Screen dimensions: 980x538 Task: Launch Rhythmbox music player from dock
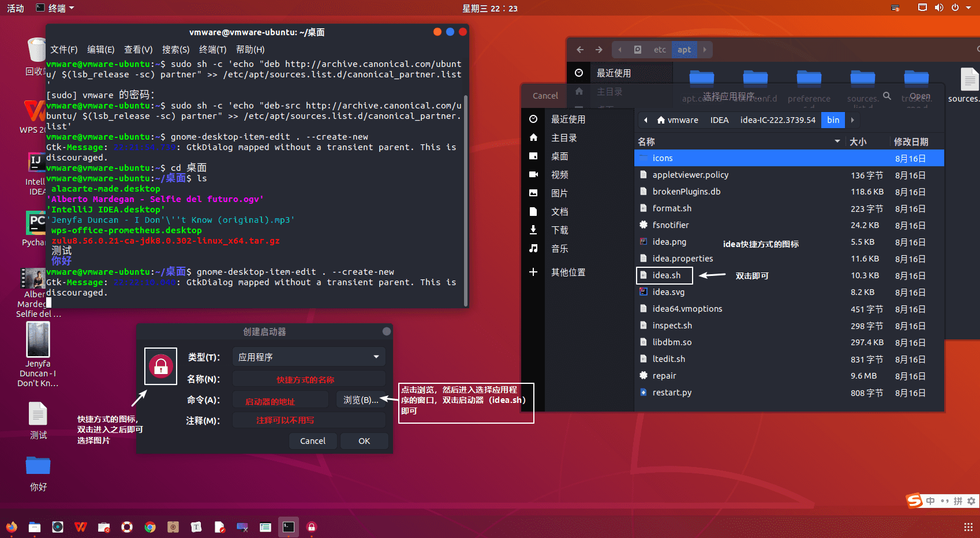[58, 526]
